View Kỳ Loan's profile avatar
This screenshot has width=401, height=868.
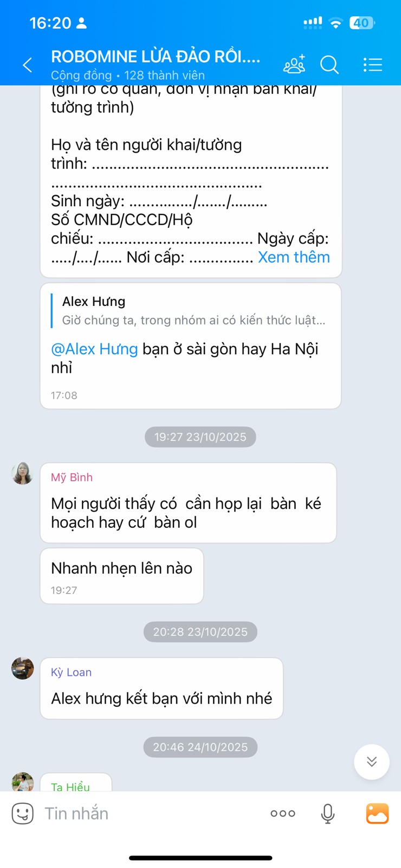pyautogui.click(x=23, y=668)
